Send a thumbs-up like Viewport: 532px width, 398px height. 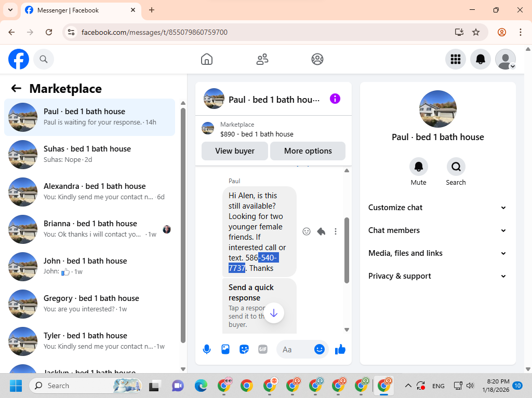coord(340,349)
